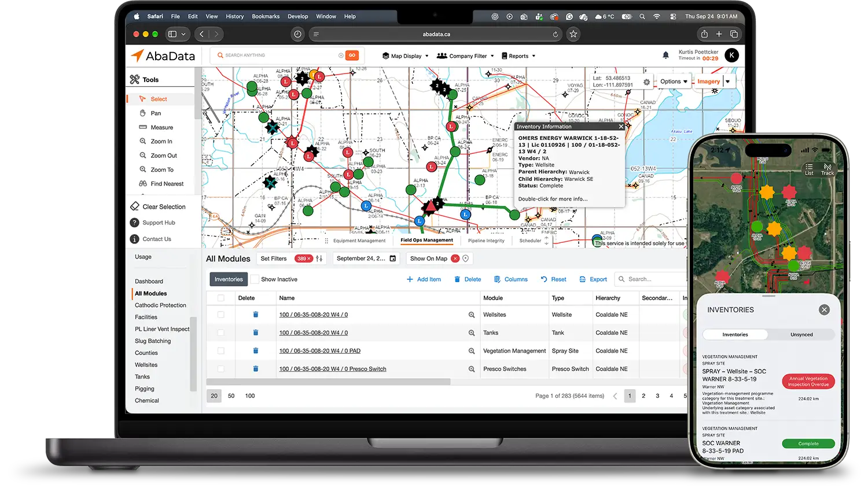This screenshot has width=868, height=488.
Task: Click Clear Selection eraser icon
Action: pyautogui.click(x=135, y=206)
